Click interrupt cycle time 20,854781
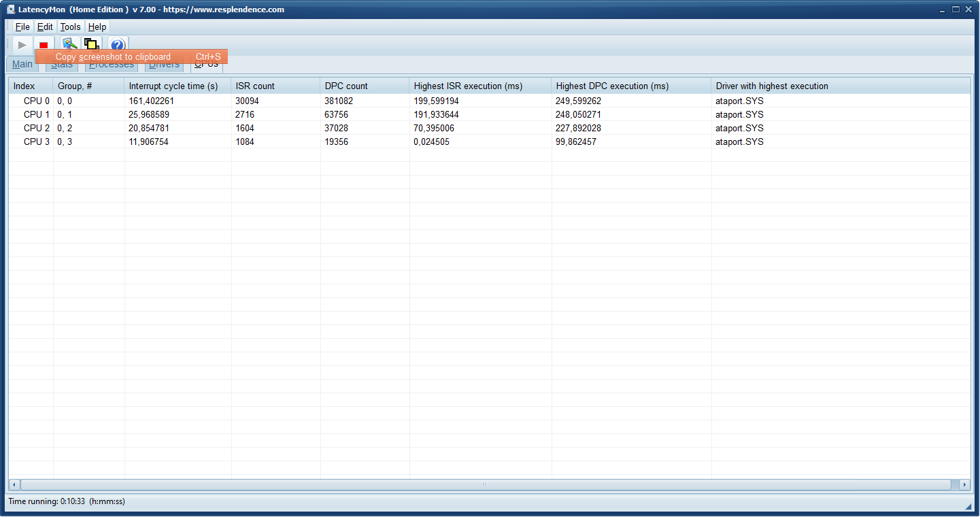Screen dimensions: 980x517 [149, 128]
